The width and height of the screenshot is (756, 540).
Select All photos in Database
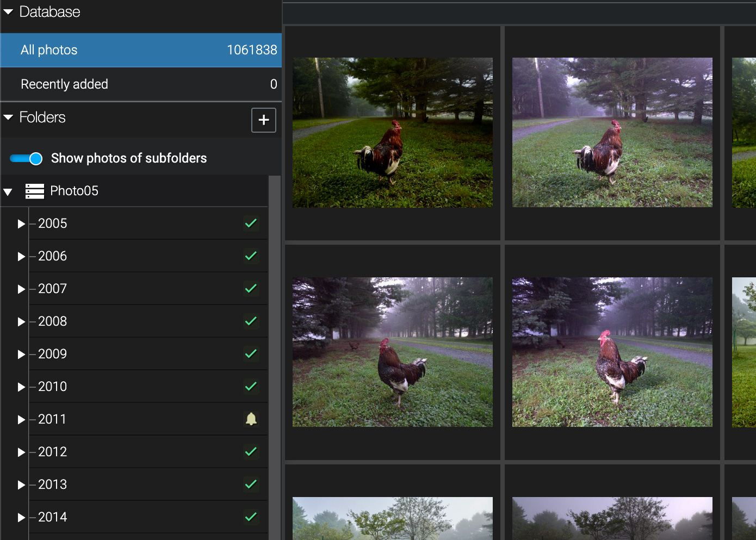(x=141, y=50)
